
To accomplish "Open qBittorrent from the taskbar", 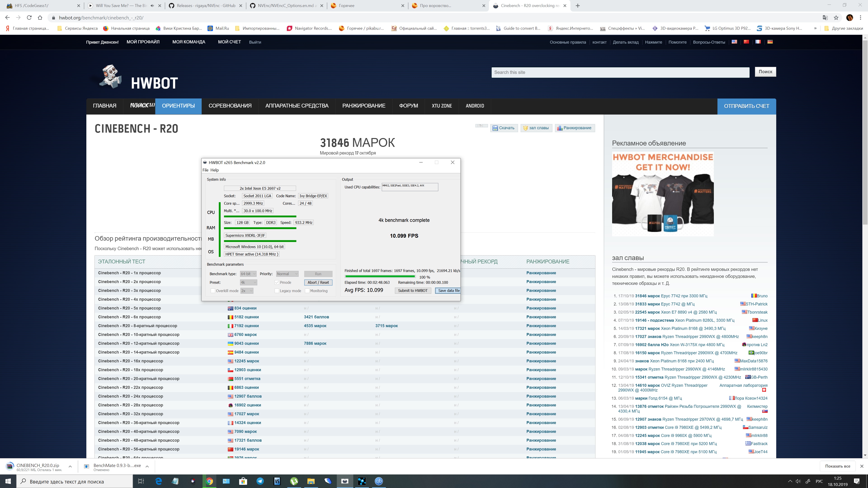I will coord(379,481).
